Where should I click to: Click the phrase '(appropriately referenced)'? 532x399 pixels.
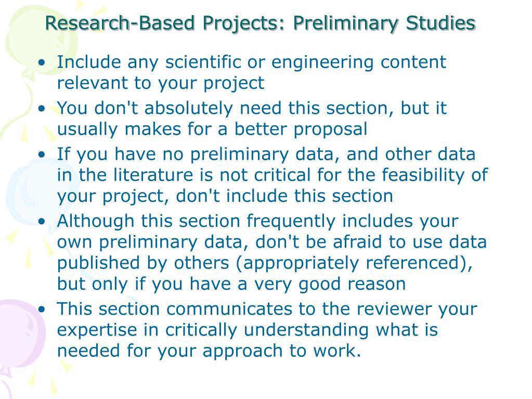(351, 263)
